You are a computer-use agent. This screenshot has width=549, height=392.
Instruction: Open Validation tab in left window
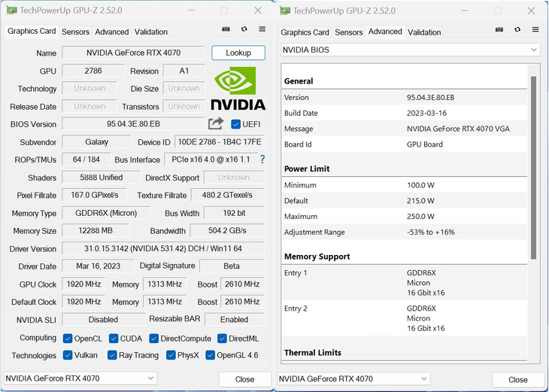click(151, 32)
